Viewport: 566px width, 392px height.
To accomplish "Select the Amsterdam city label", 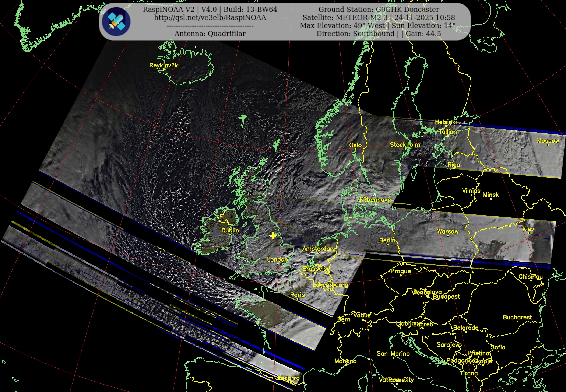I will [319, 249].
